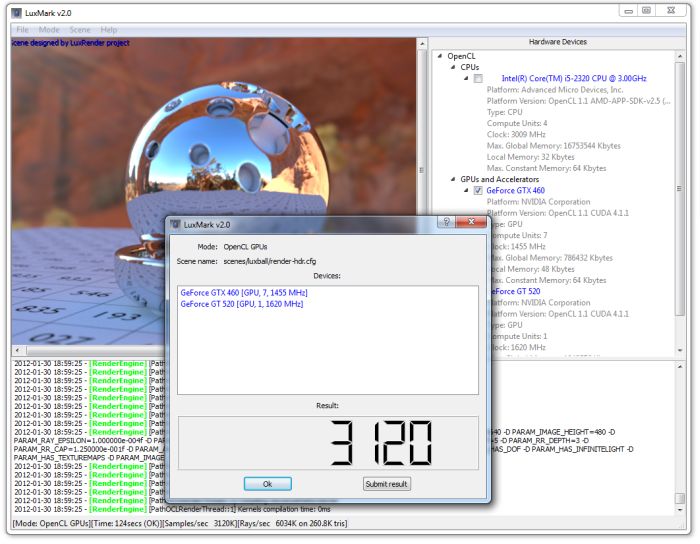Open the Mode menu
This screenshot has height=544, width=700.
tap(49, 30)
